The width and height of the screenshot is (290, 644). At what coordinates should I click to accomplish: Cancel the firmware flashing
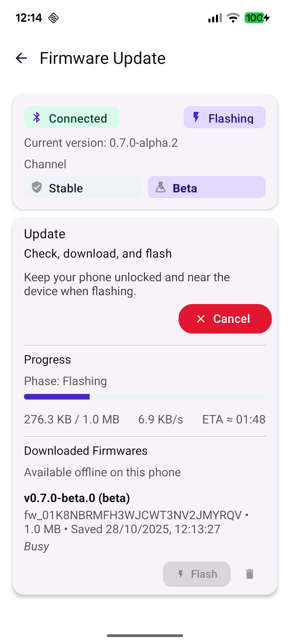[225, 319]
